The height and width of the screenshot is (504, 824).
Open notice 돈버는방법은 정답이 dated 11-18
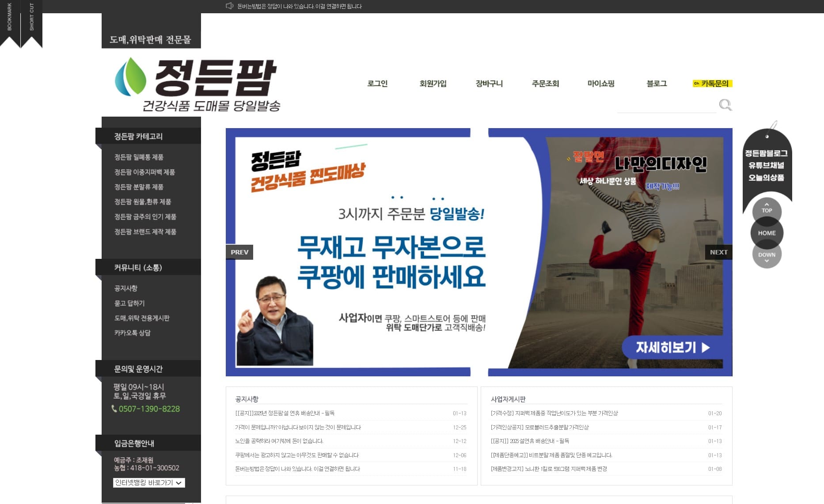pyautogui.click(x=297, y=469)
